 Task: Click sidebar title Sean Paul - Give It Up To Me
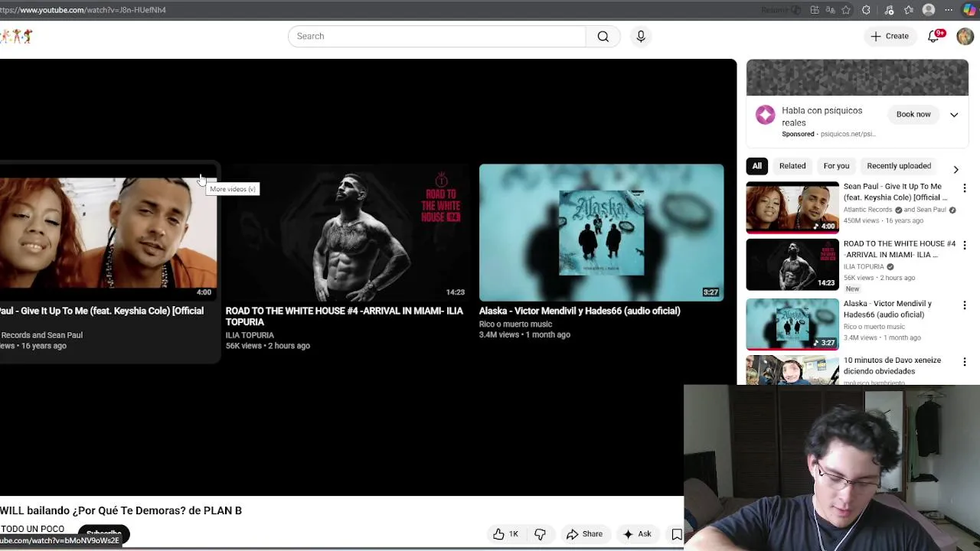(895, 191)
